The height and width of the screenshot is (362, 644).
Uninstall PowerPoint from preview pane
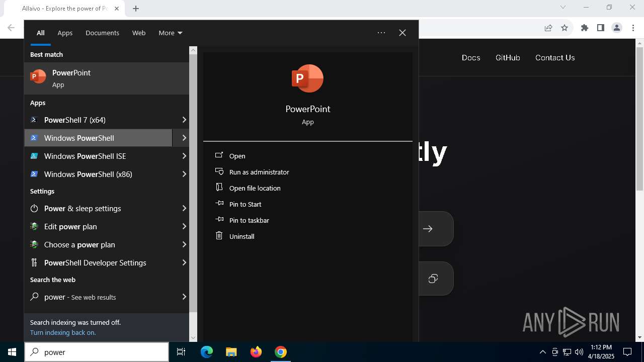[235, 236]
